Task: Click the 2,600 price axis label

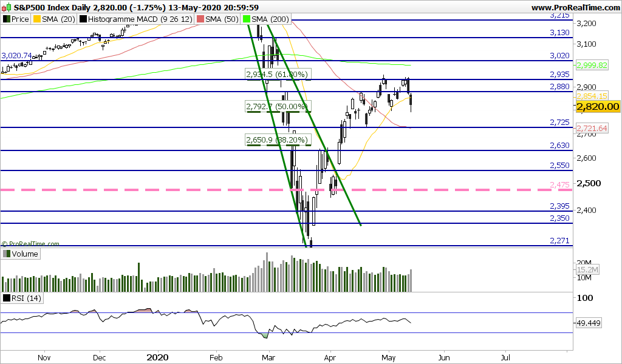Action: (x=587, y=158)
